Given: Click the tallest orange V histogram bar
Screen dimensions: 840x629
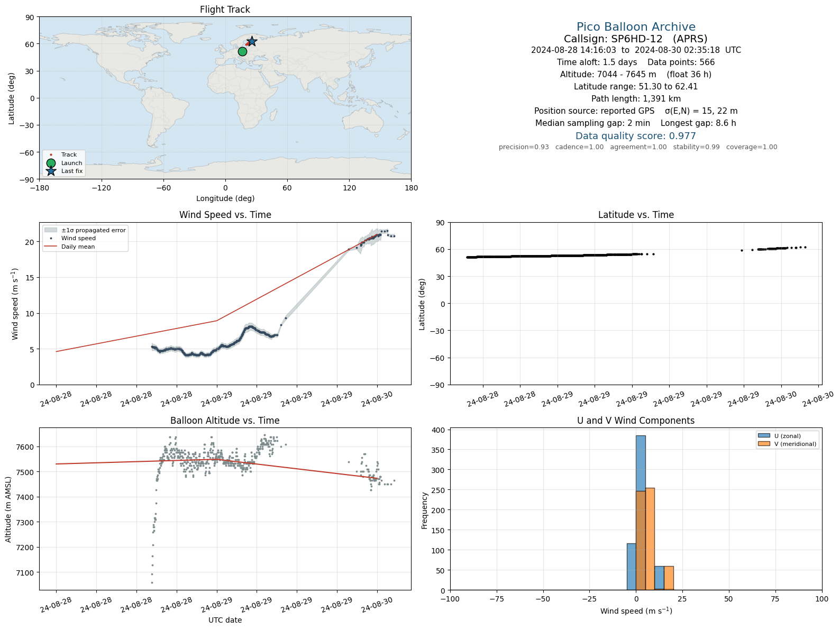Looking at the screenshot, I should tap(650, 539).
